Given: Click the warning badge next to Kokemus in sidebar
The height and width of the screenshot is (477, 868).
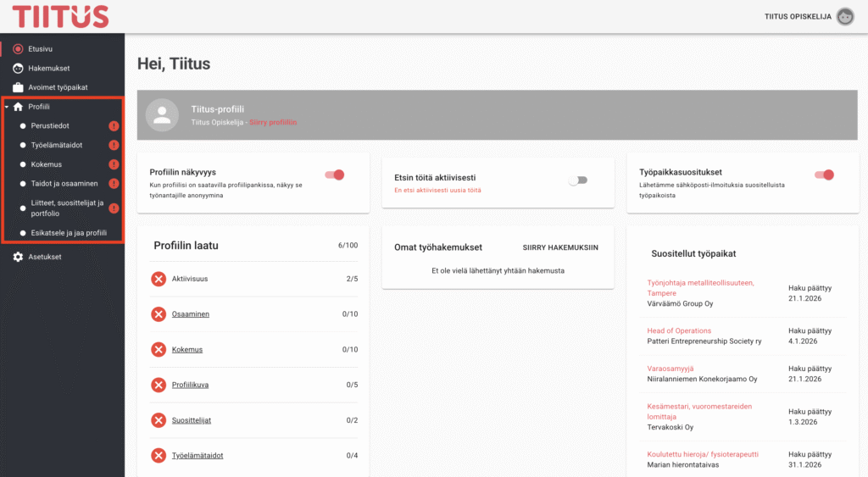Looking at the screenshot, I should pos(114,164).
